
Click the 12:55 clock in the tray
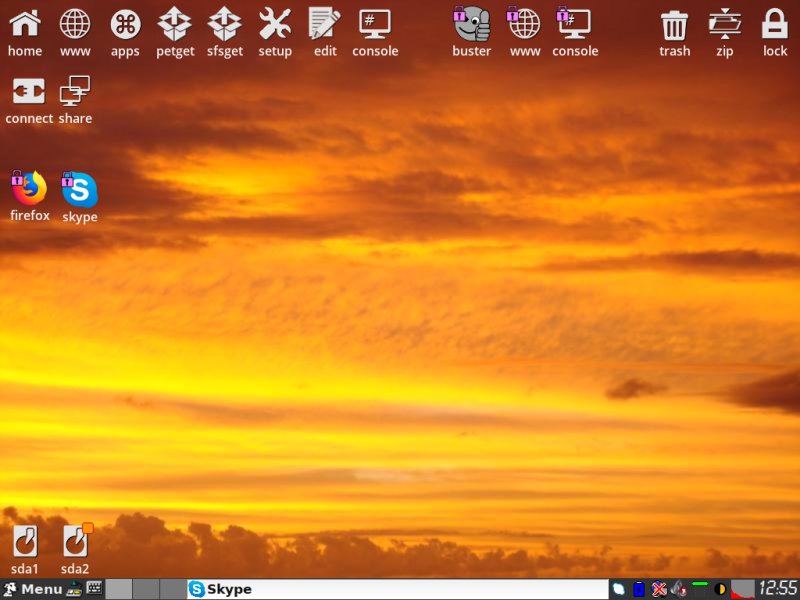coord(777,589)
